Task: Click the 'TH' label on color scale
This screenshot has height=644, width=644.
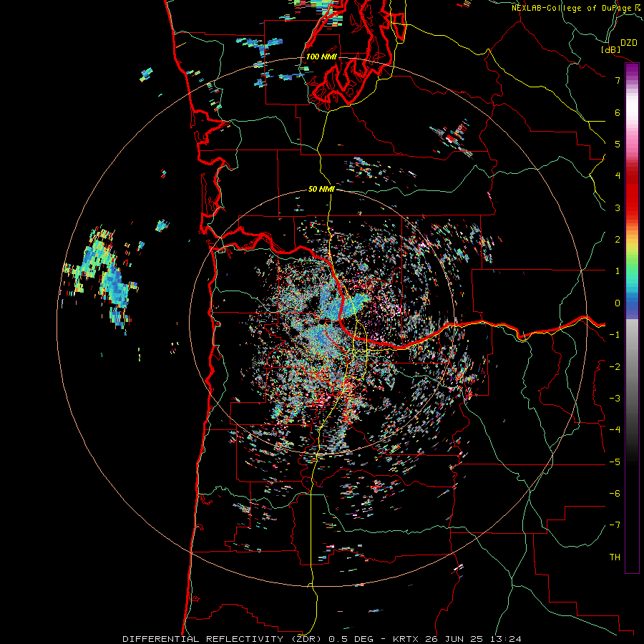Action: pos(615,557)
